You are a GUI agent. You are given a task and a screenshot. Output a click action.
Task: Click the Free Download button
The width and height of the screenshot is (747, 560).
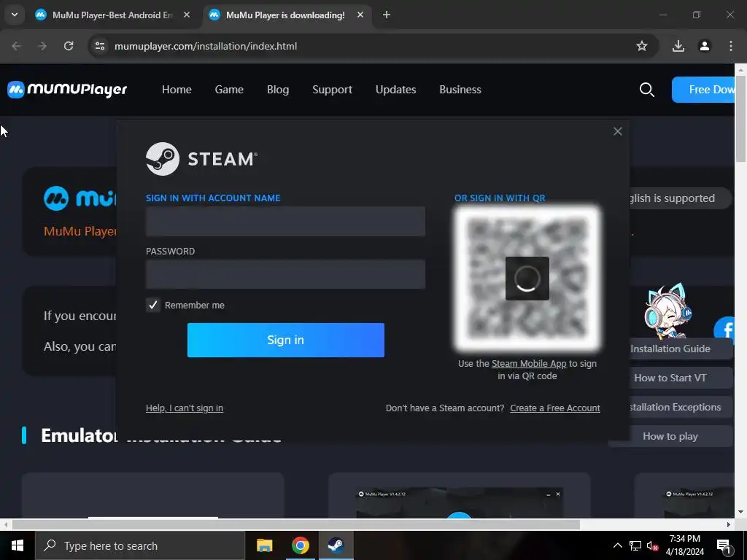point(703,90)
